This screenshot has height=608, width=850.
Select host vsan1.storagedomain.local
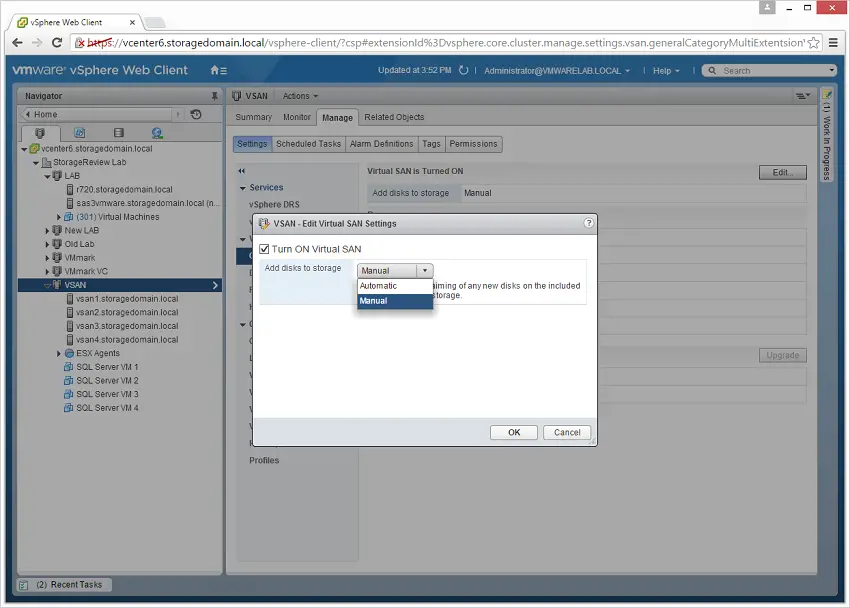tap(127, 299)
